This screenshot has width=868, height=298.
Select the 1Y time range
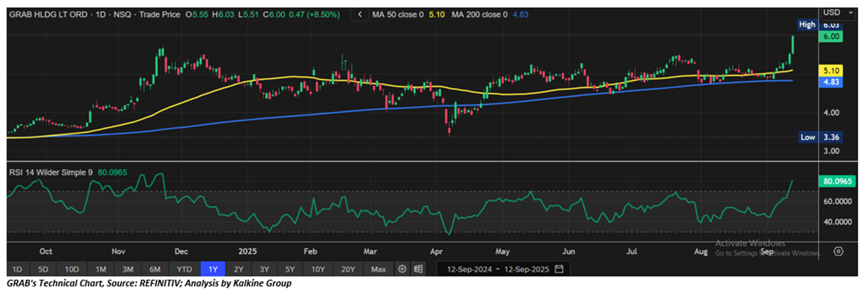[x=213, y=269]
